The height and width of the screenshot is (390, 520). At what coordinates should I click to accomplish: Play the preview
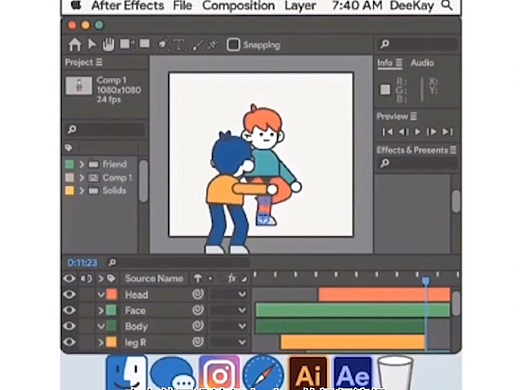click(417, 132)
